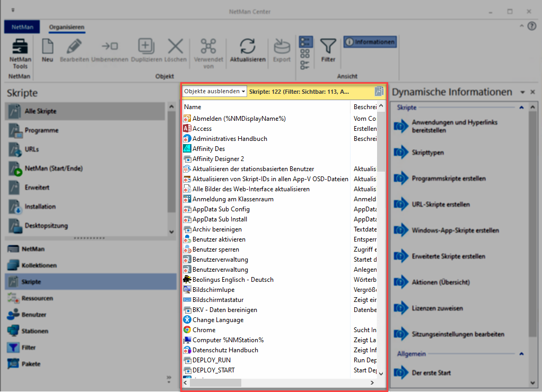Create a new script with Neu
The image size is (542, 392).
(x=47, y=50)
